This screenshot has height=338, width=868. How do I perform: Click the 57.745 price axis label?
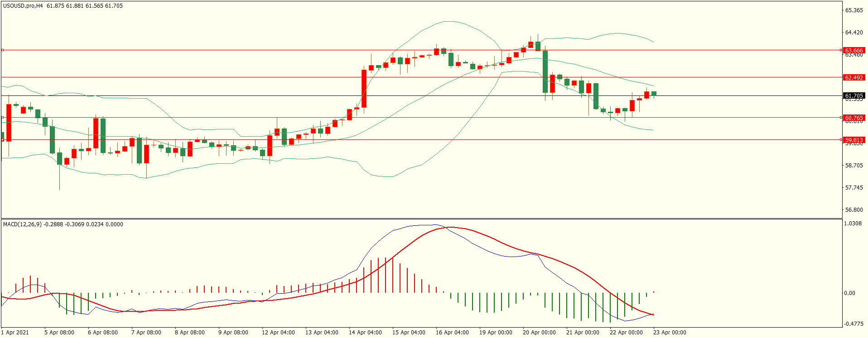(854, 188)
